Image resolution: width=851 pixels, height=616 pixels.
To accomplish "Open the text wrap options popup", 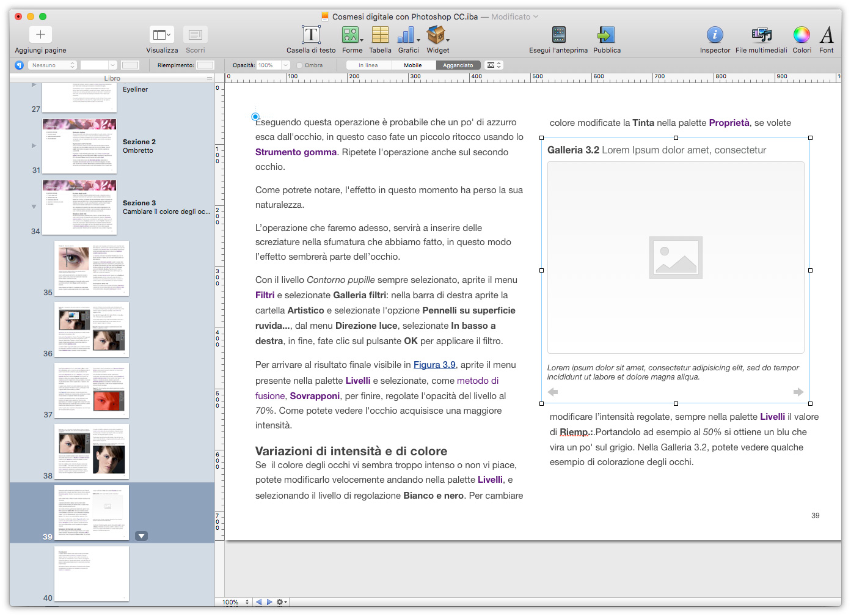I will 494,65.
